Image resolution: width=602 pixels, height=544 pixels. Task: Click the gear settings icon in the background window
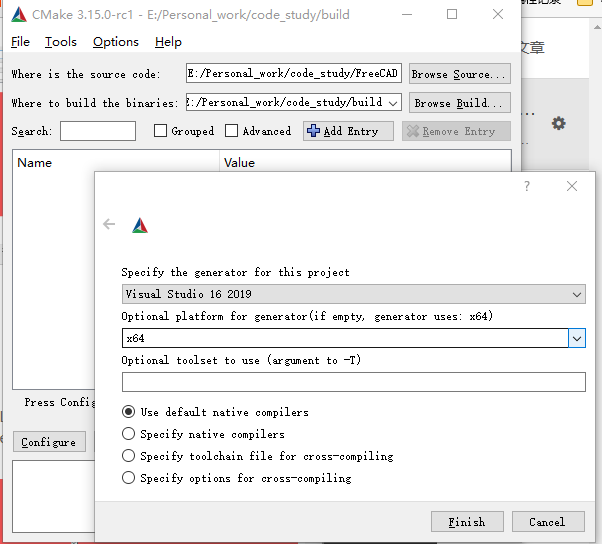click(x=558, y=124)
